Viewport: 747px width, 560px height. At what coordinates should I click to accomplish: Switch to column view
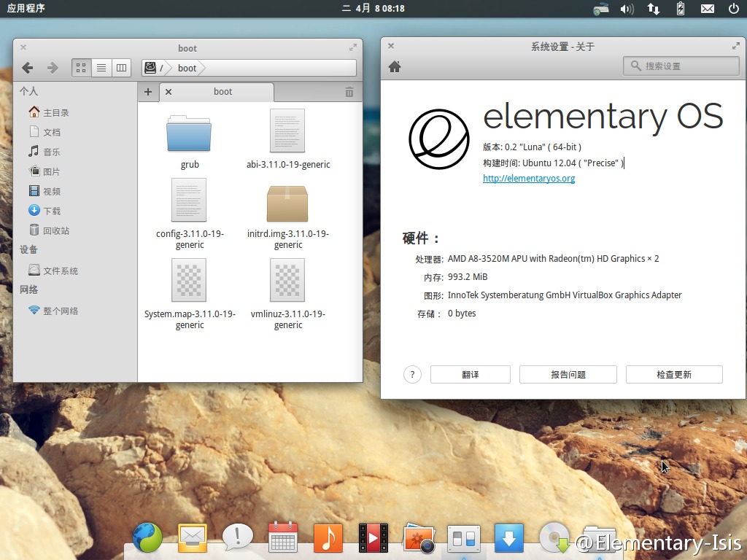[122, 68]
